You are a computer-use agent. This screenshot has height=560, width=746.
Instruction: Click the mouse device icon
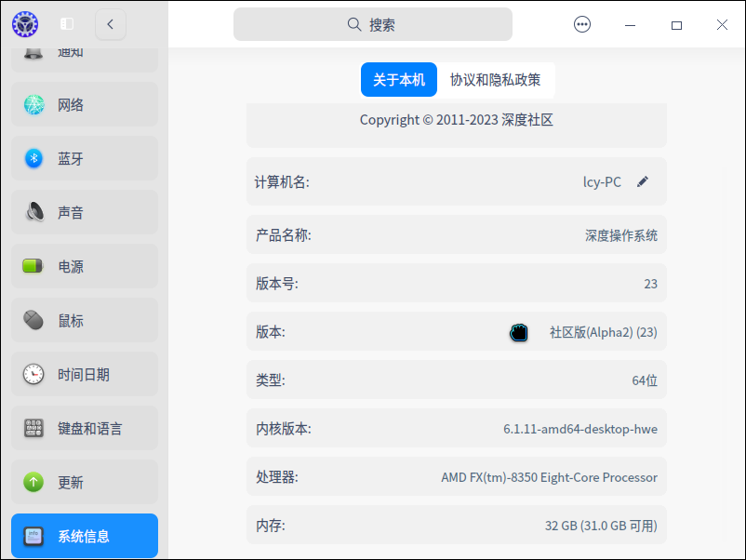click(33, 320)
